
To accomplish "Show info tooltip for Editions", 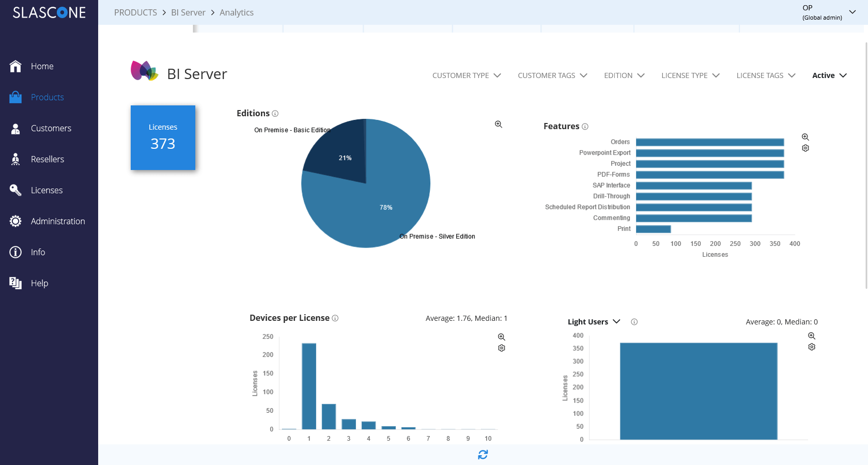I will pyautogui.click(x=275, y=114).
